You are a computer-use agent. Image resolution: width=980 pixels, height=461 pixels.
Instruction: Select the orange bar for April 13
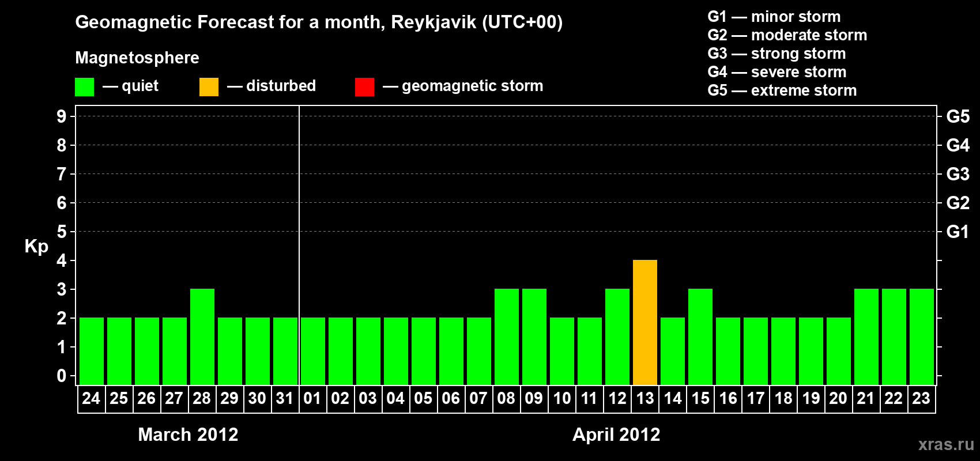point(645,323)
